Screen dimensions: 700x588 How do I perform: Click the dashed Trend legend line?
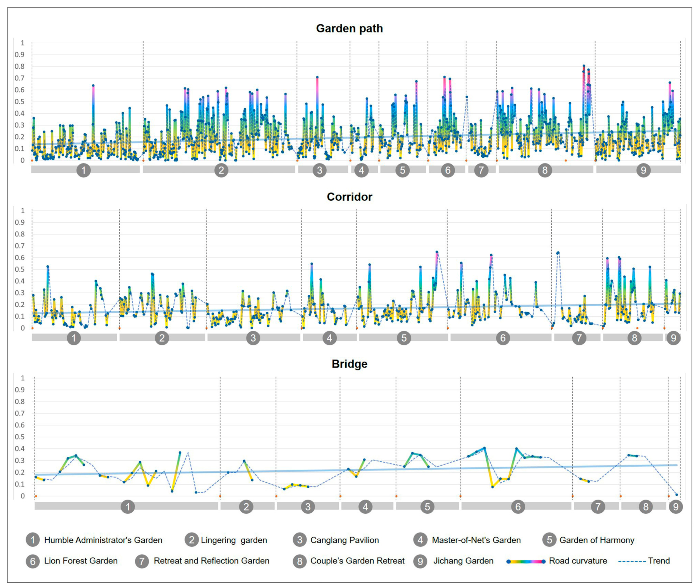coord(632,561)
